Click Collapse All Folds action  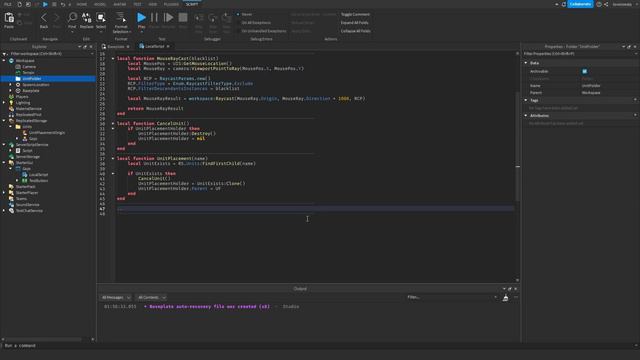coord(356,31)
